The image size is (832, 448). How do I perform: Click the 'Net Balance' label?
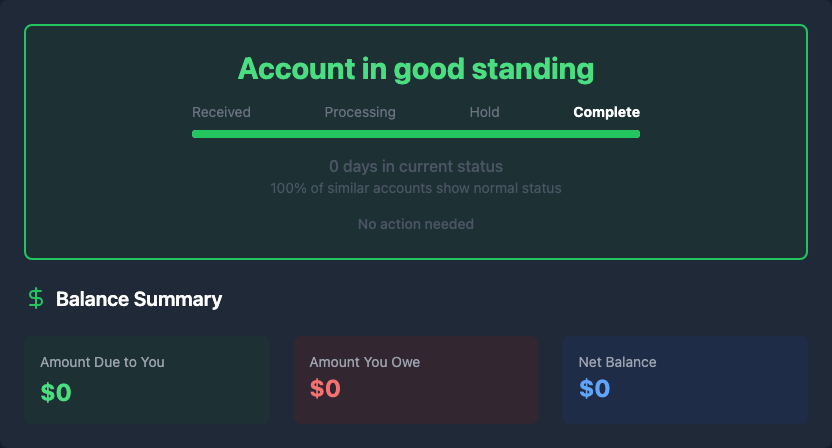[617, 362]
